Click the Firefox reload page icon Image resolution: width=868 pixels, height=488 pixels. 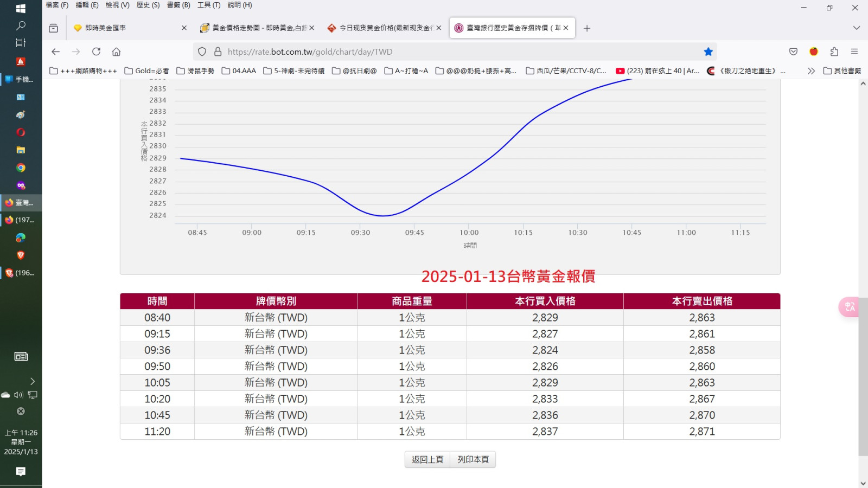pyautogui.click(x=97, y=52)
